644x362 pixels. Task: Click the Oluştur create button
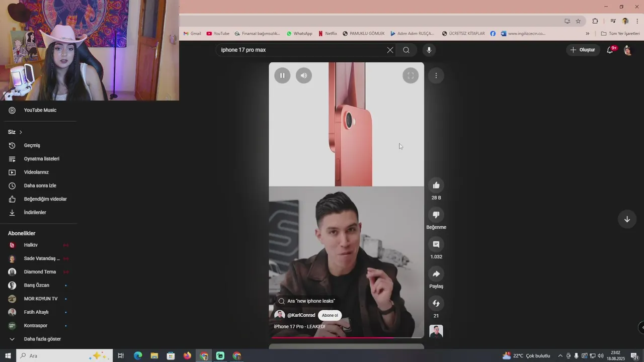[583, 50]
